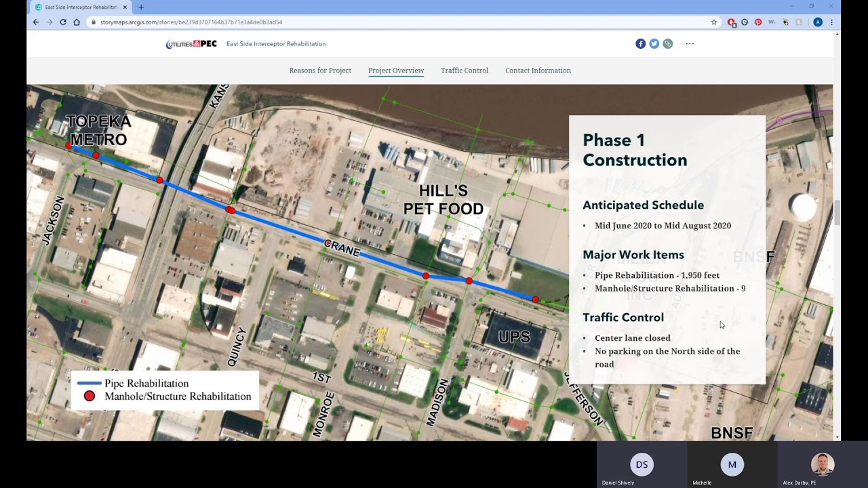Viewport: 868px width, 488px height.
Task: Click Michelle's participant tile
Action: [x=732, y=465]
